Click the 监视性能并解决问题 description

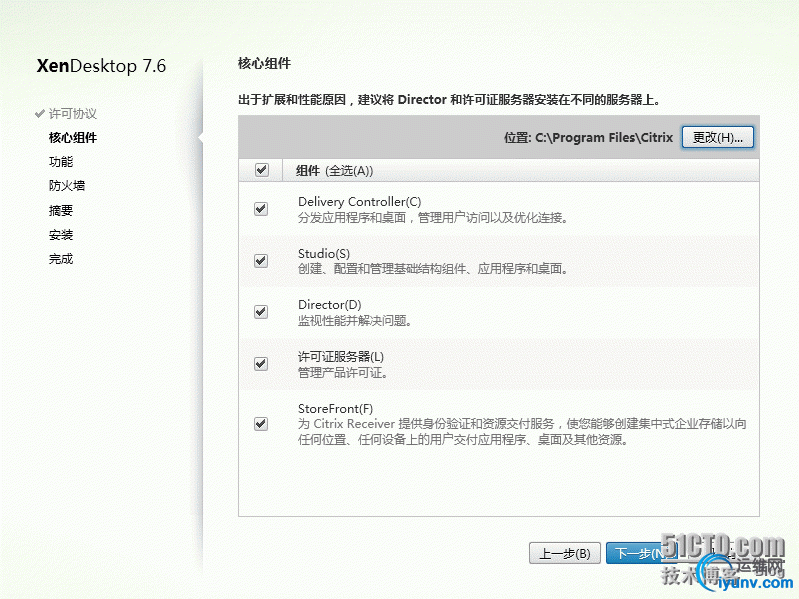click(355, 321)
